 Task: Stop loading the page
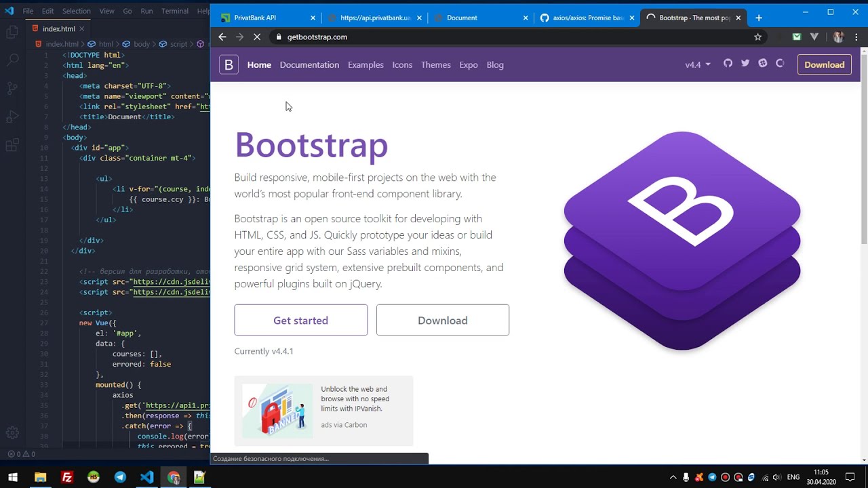pyautogui.click(x=257, y=37)
